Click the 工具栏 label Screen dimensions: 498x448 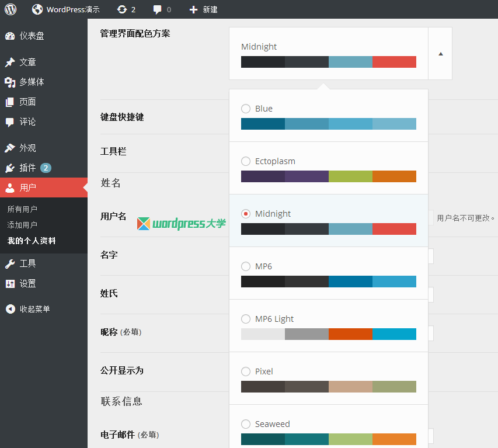[113, 151]
